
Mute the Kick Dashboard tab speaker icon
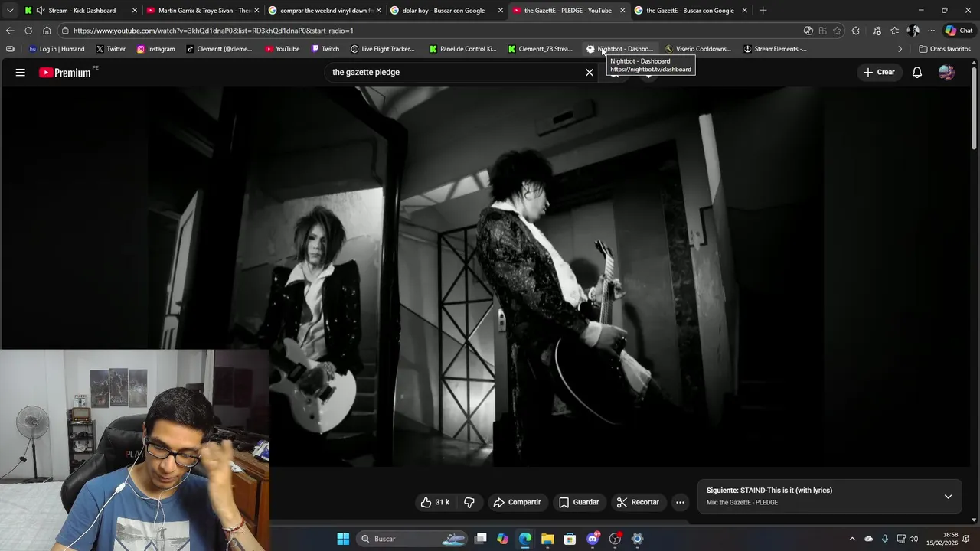coord(40,11)
